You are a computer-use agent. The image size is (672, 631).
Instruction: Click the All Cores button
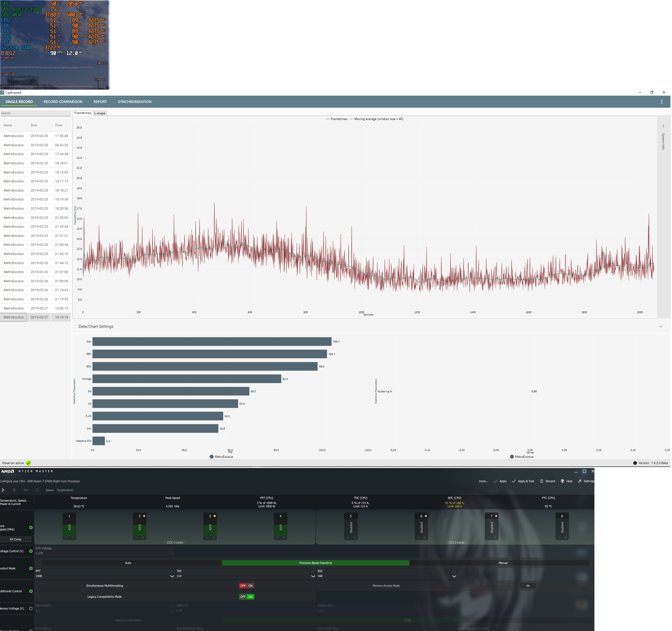(x=15, y=539)
